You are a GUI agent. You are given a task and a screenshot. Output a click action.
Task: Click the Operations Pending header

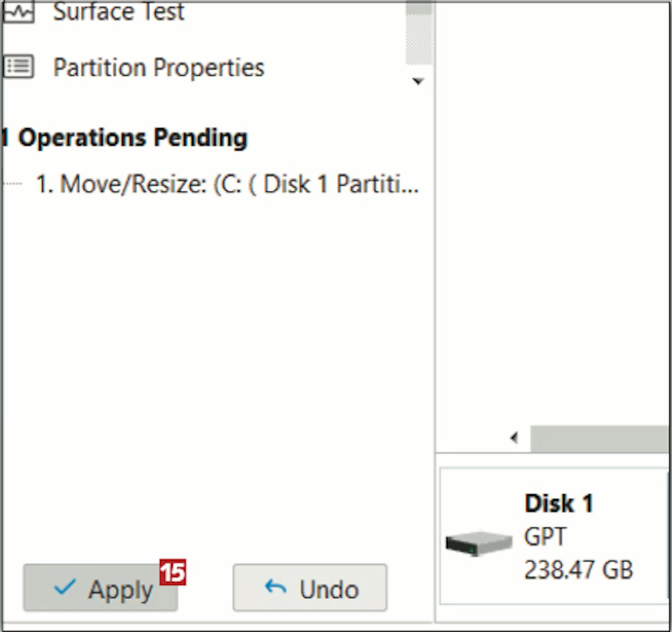click(x=132, y=138)
